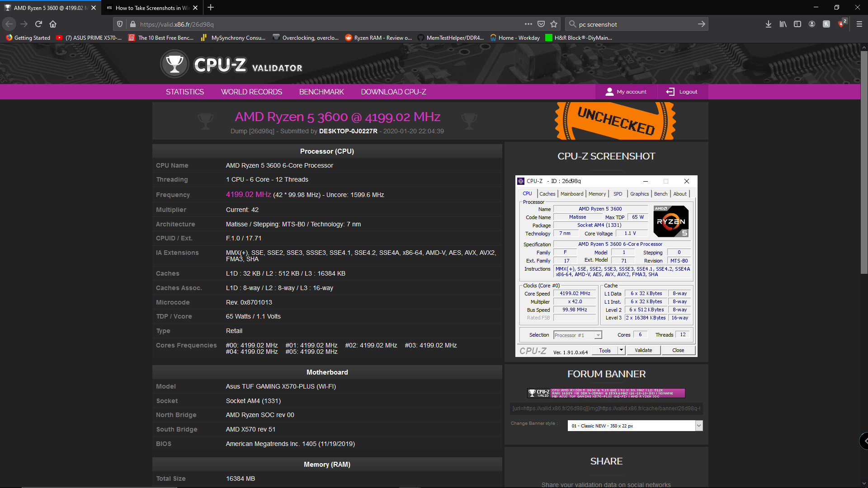The image size is (868, 488).
Task: Click the 4199.02 MHz frequency value
Action: [248, 194]
